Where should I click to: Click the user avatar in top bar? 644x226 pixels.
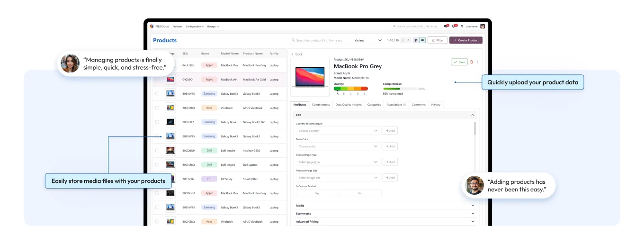tap(483, 27)
